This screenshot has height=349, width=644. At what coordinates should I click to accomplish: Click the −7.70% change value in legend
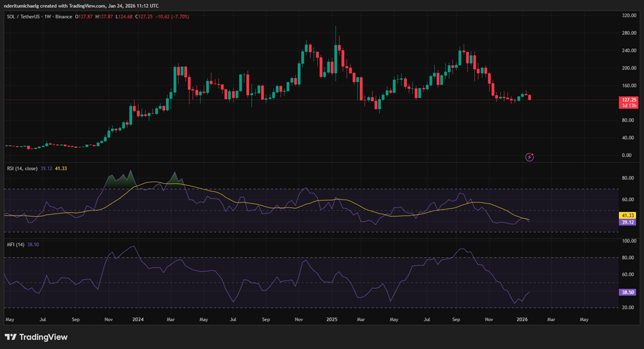179,16
